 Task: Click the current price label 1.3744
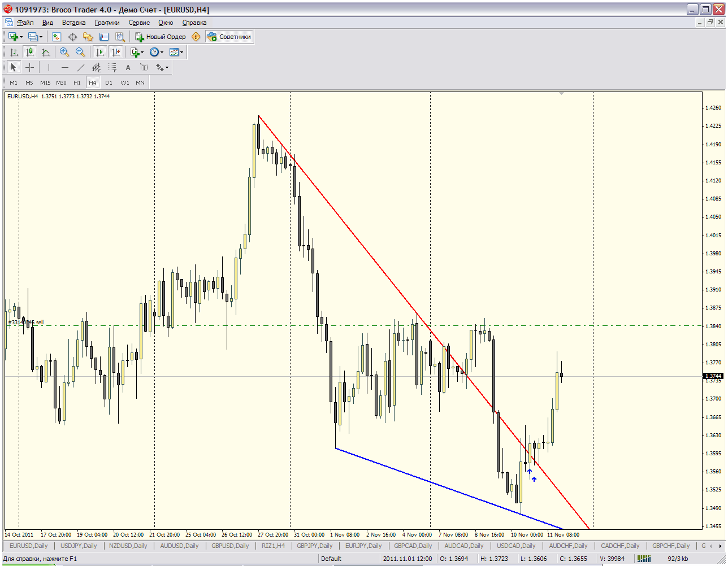point(713,376)
